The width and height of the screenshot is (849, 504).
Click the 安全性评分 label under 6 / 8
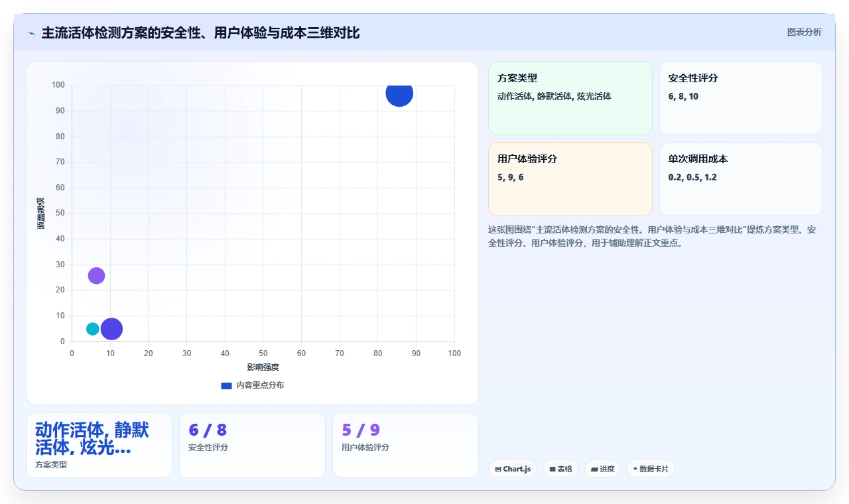pos(208,448)
